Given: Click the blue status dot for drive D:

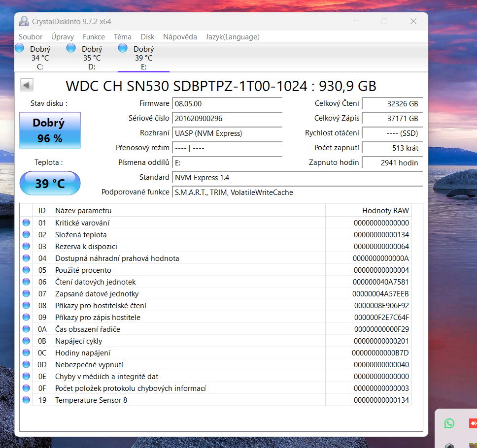Looking at the screenshot, I should pyautogui.click(x=70, y=47).
